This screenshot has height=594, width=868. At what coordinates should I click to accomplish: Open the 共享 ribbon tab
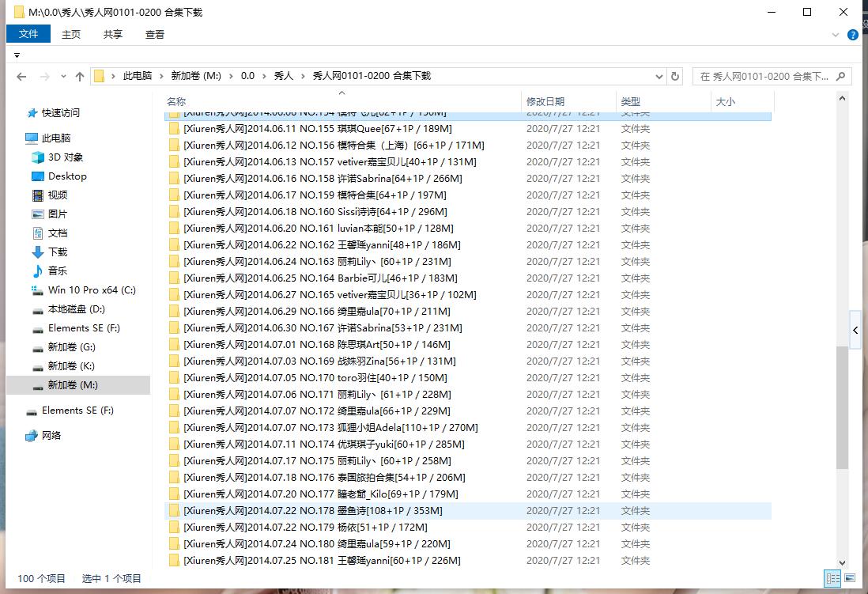click(113, 34)
